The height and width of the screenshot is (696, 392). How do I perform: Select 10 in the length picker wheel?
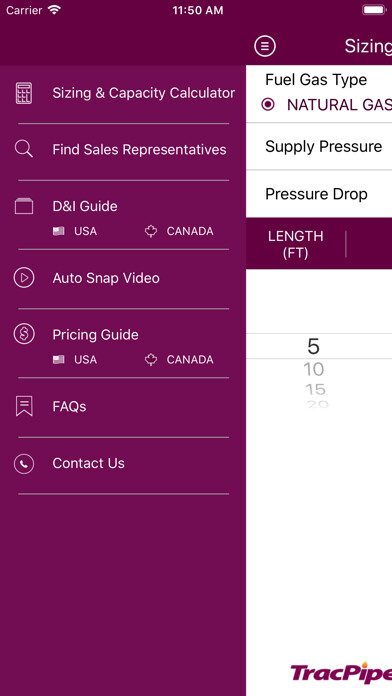(x=313, y=369)
